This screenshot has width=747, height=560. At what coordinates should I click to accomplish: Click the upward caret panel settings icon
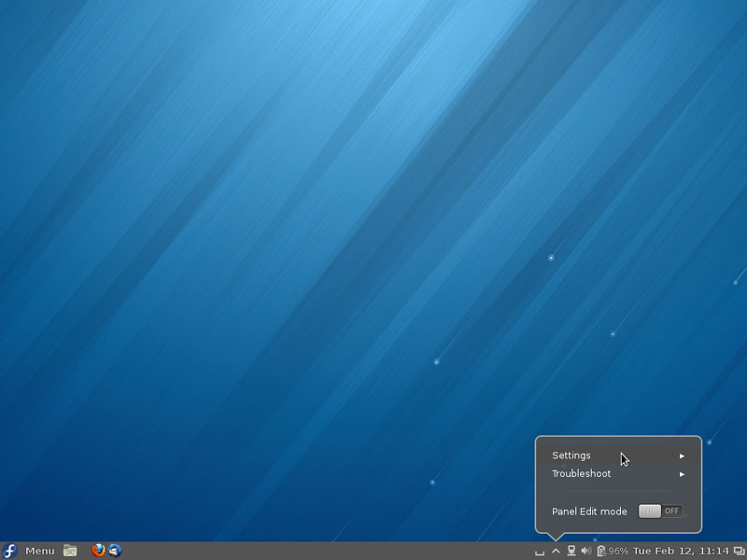click(x=556, y=551)
